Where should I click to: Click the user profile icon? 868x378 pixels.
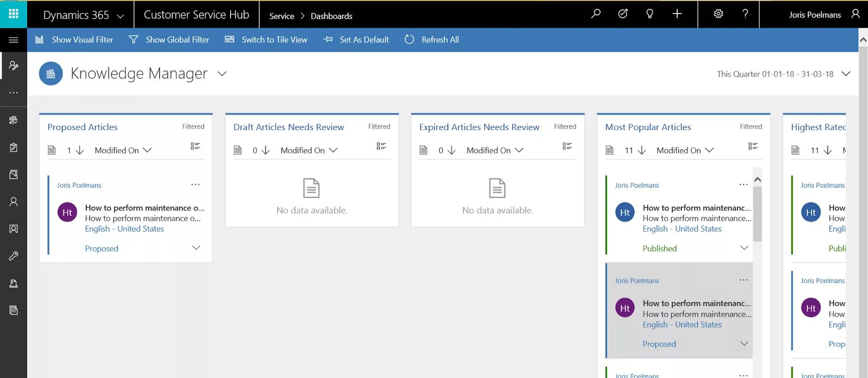pyautogui.click(x=856, y=14)
